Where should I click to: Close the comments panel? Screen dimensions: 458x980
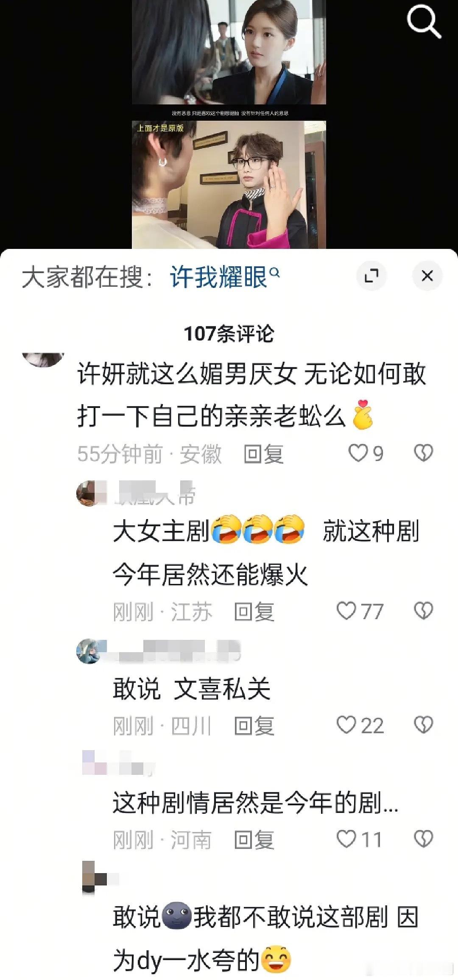pos(427,276)
